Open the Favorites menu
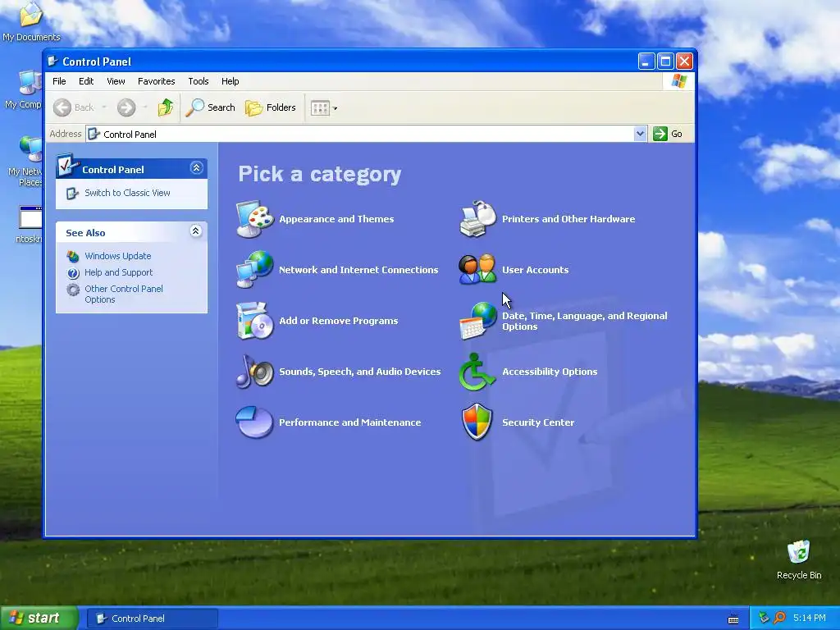Image resolution: width=840 pixels, height=630 pixels. click(x=157, y=81)
